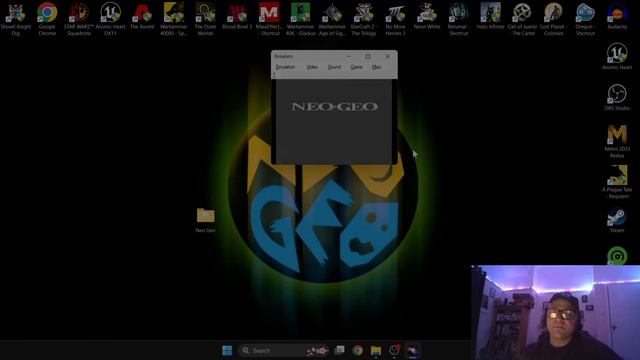640x360 pixels.
Task: Close the emulator window
Action: coord(387,56)
